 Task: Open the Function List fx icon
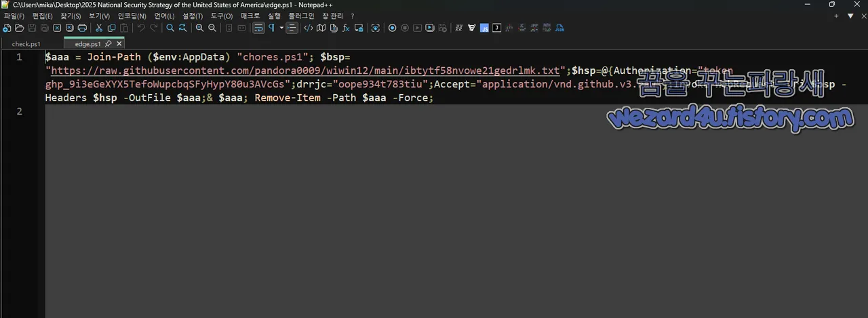click(x=346, y=28)
